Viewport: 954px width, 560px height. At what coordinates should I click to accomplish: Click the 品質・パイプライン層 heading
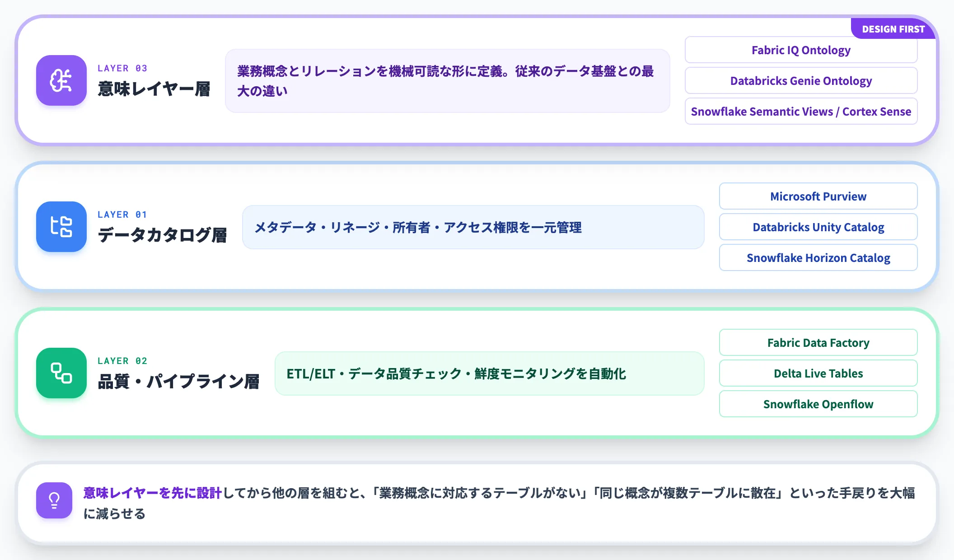178,382
